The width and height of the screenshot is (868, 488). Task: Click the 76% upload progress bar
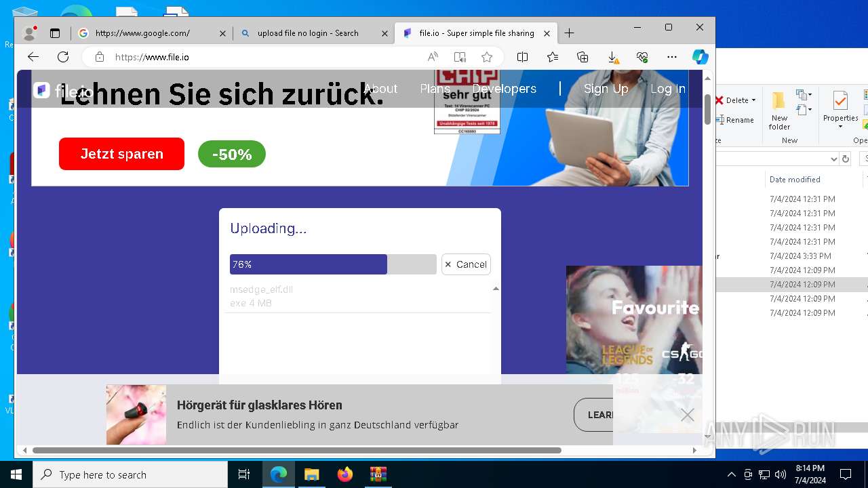pos(333,264)
